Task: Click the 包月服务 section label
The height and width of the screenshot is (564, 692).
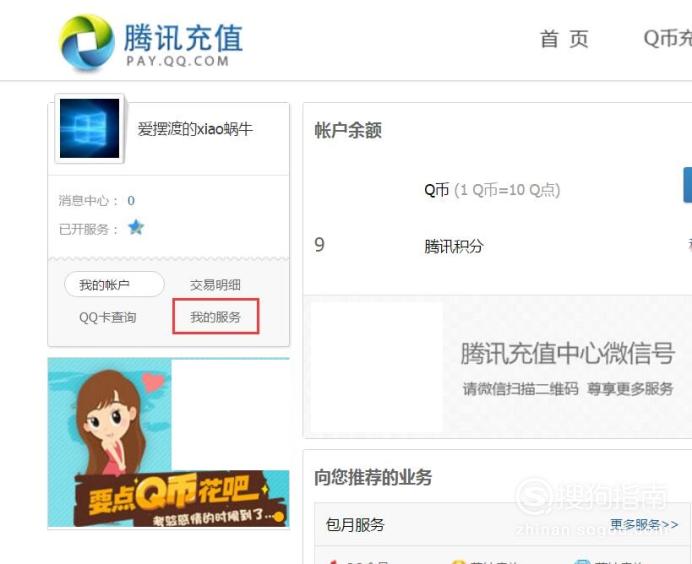Action: pyautogui.click(x=355, y=525)
